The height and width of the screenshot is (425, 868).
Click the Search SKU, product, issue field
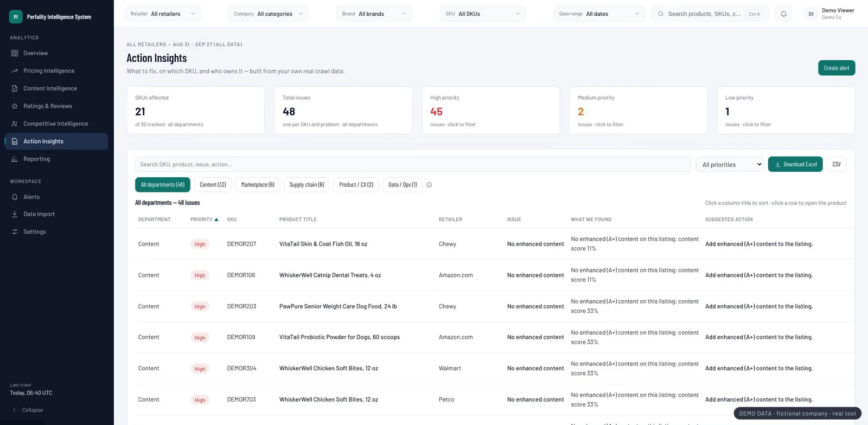(413, 164)
